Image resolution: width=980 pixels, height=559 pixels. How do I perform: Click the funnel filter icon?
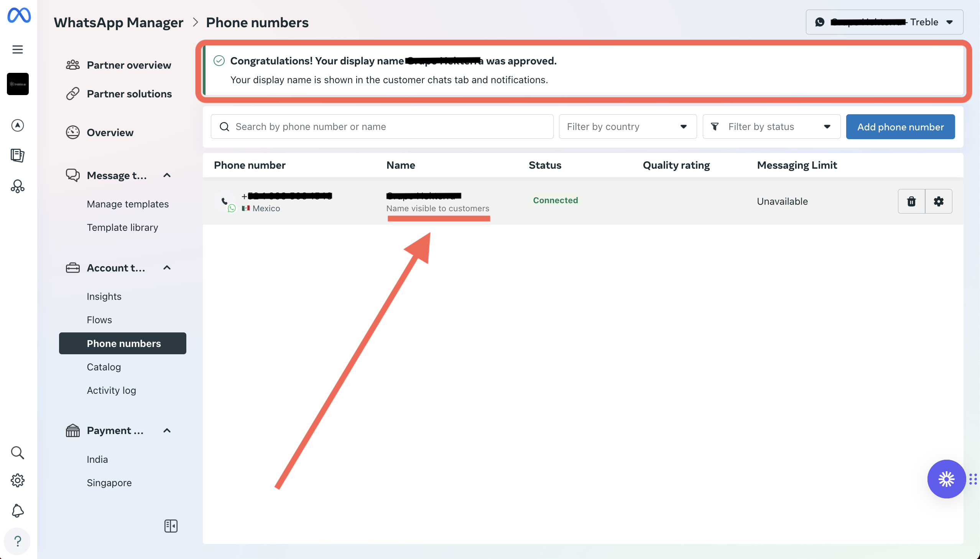click(x=715, y=127)
